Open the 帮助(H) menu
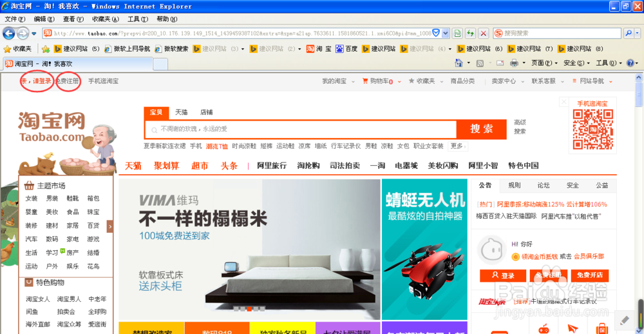The width and height of the screenshot is (644, 334). pos(167,19)
